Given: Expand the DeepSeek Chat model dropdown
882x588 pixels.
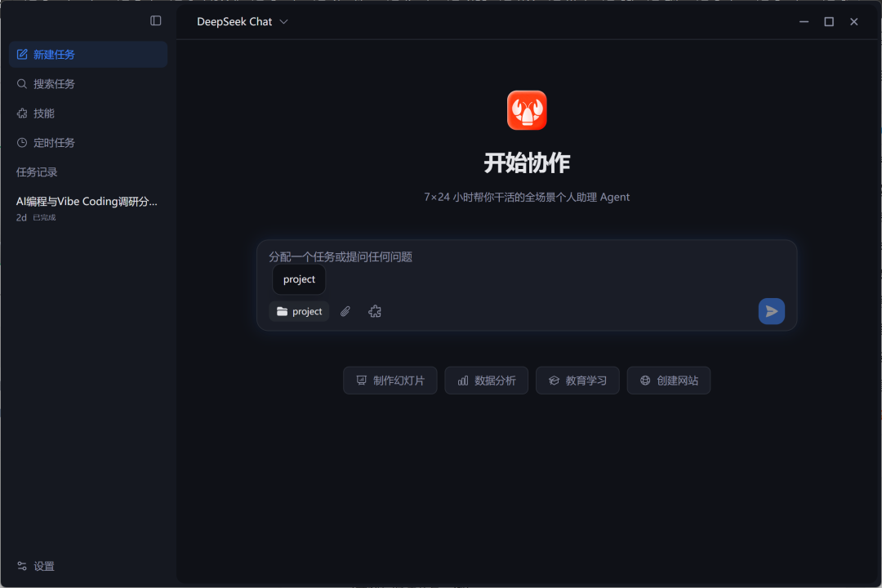Looking at the screenshot, I should click(243, 21).
